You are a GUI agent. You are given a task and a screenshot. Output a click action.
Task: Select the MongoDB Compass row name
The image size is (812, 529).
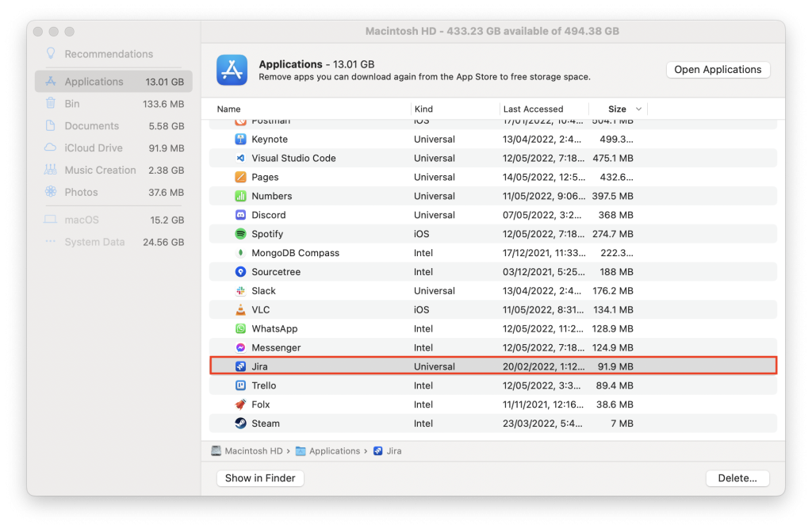tap(295, 253)
